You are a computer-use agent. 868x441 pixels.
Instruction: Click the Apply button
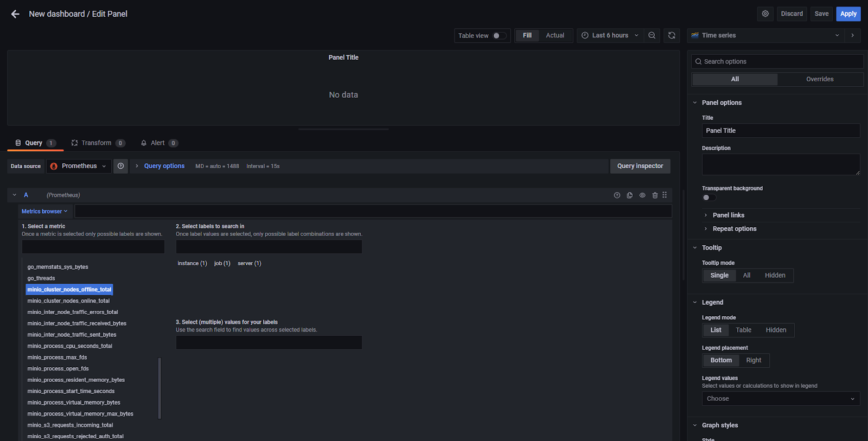[x=848, y=14]
